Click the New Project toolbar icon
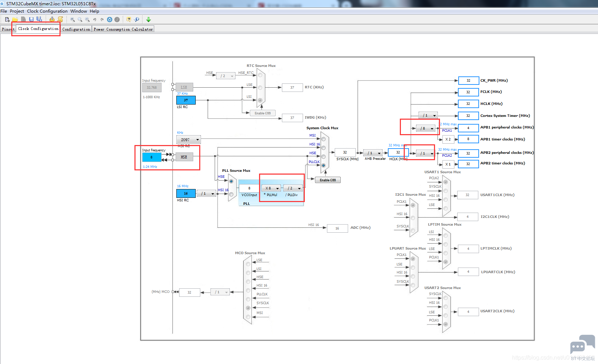 click(7, 20)
